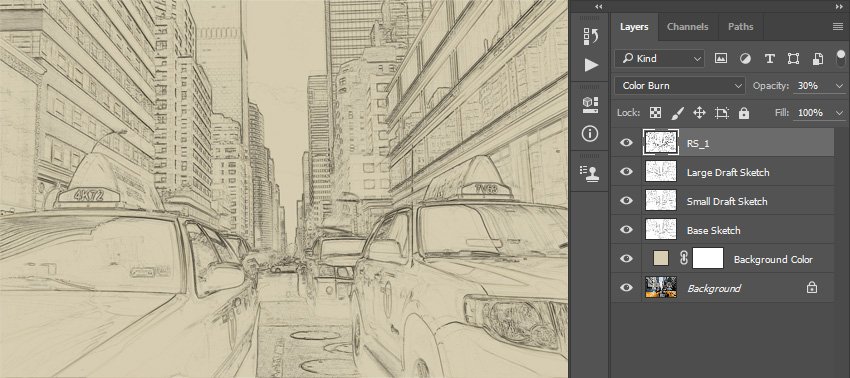This screenshot has width=850, height=378.
Task: Open the Fill slider dropdown arrow
Action: tap(840, 113)
